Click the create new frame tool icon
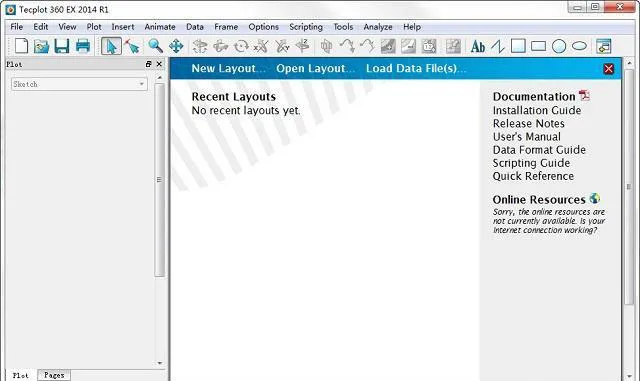The height and width of the screenshot is (381, 640). click(604, 46)
